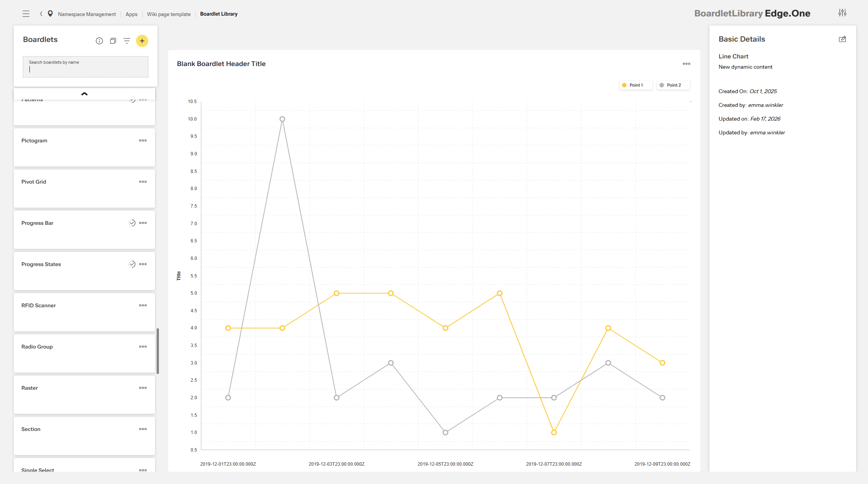868x484 pixels.
Task: Go to the Apps breadcrumb link
Action: point(131,14)
